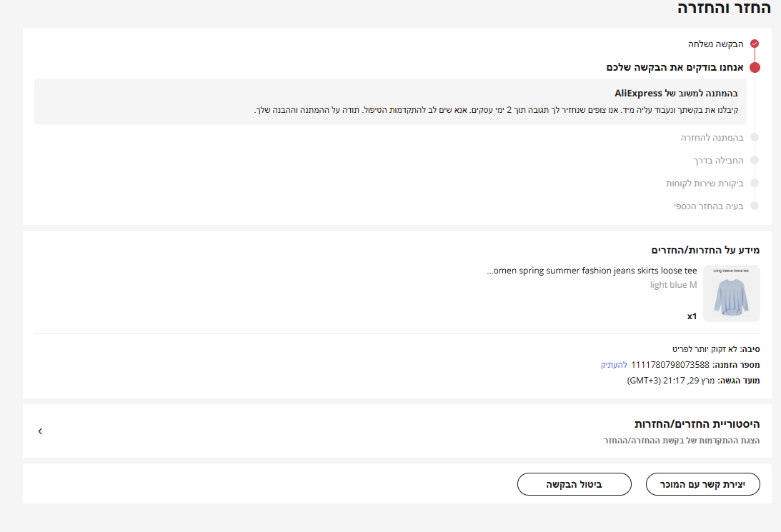The image size is (781, 532).
Task: Open the light blue sweater product thumbnail
Action: (x=732, y=293)
